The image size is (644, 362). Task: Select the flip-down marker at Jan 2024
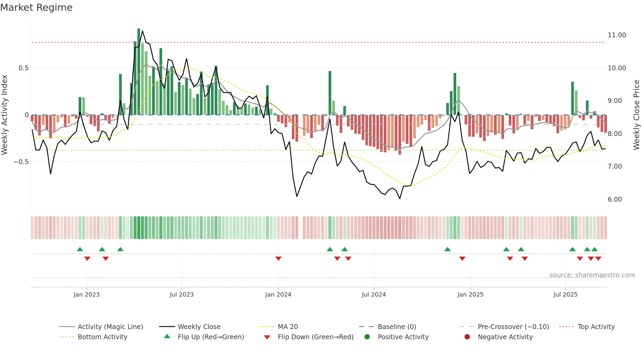(x=278, y=258)
